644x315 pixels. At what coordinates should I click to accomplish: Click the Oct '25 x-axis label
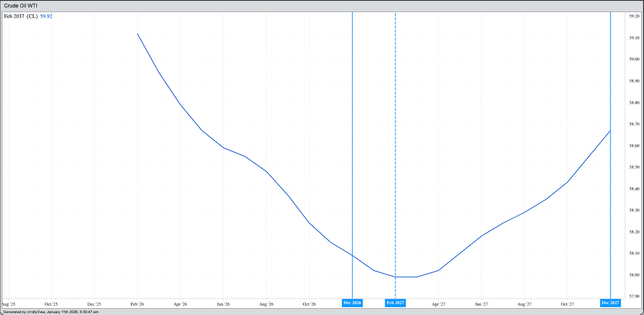(x=51, y=304)
